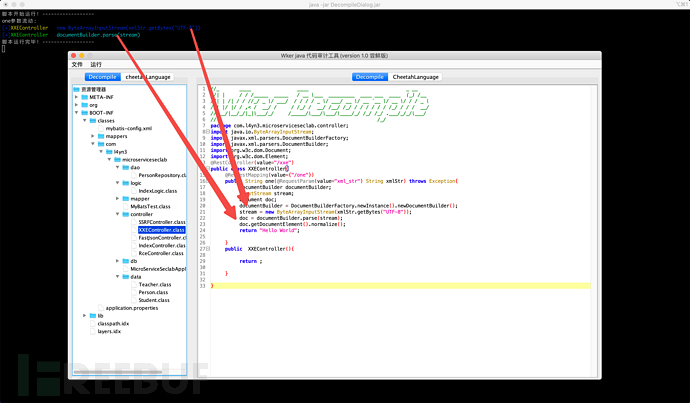Viewport: 690px width, 403px height.
Task: Click the Teacher.class file icon
Action: point(134,285)
